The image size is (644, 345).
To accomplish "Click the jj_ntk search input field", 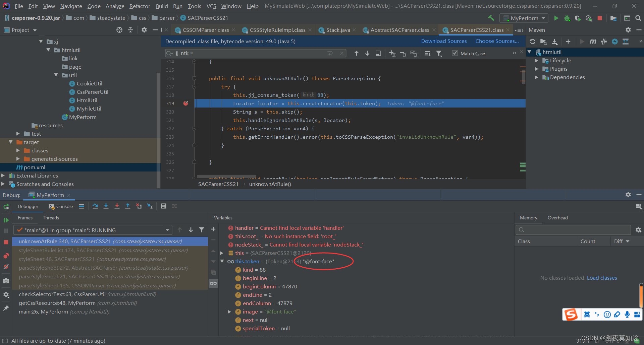I will click(255, 53).
